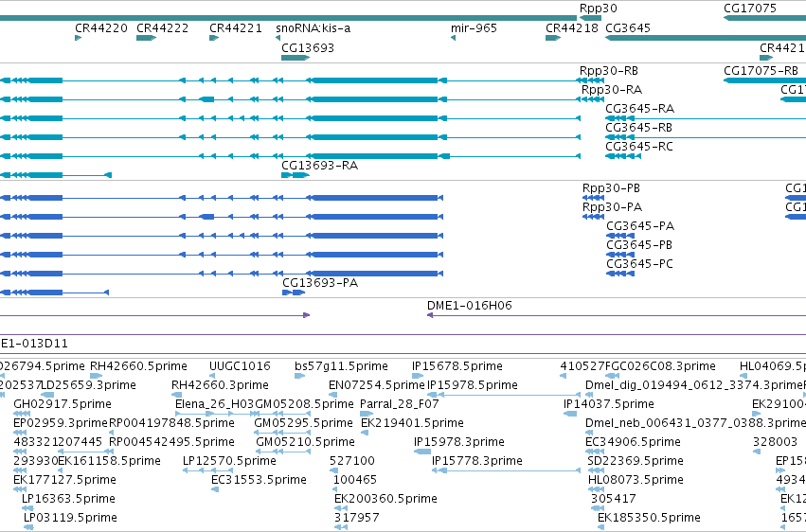The width and height of the screenshot is (806, 532).
Task: Open the EK161158.5prime EST label
Action: tap(110, 462)
